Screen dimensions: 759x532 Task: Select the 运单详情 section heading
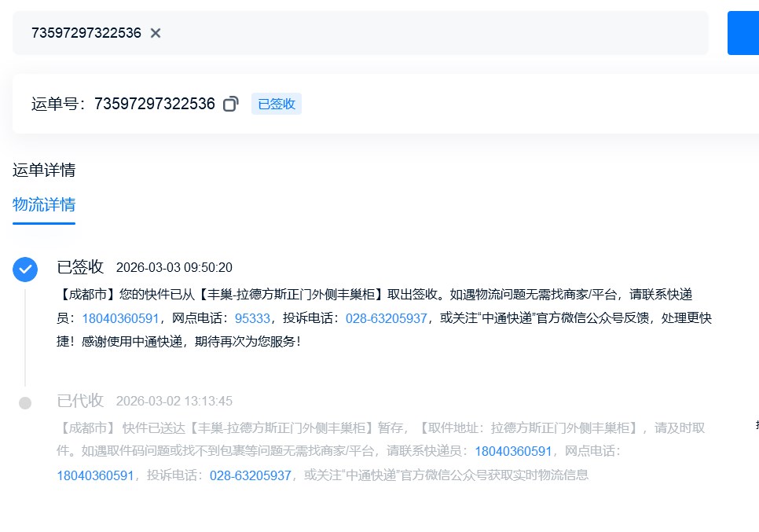click(x=44, y=171)
